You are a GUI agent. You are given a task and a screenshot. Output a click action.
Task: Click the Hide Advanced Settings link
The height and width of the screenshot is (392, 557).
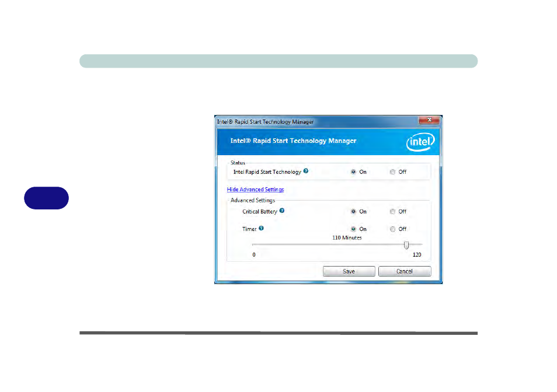click(x=255, y=190)
